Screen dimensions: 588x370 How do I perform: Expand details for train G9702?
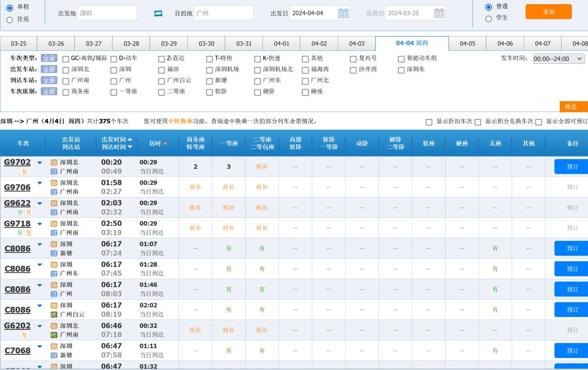coord(39,162)
